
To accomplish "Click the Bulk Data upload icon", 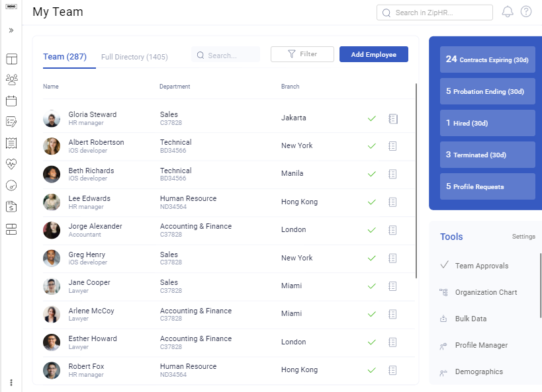I will (x=444, y=319).
